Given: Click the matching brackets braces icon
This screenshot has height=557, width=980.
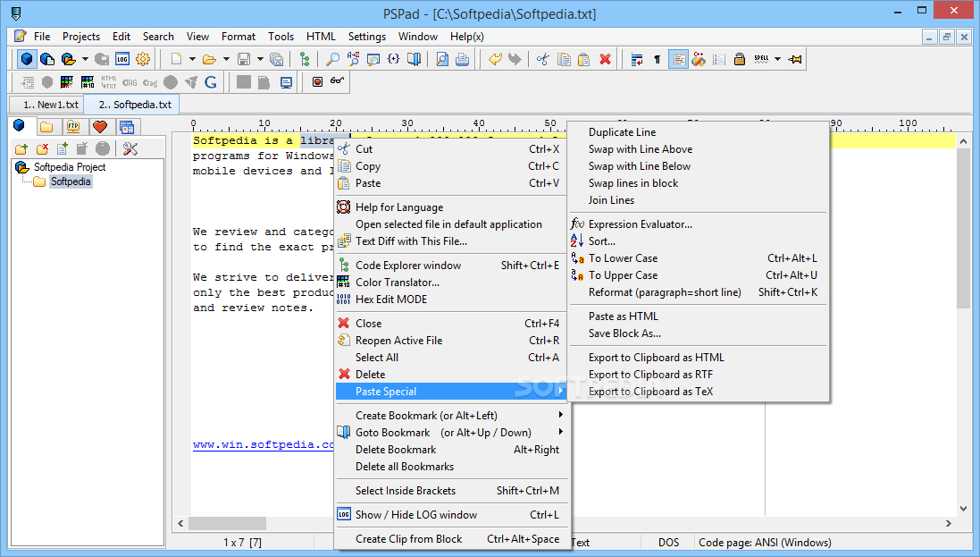Looking at the screenshot, I should click(393, 59).
